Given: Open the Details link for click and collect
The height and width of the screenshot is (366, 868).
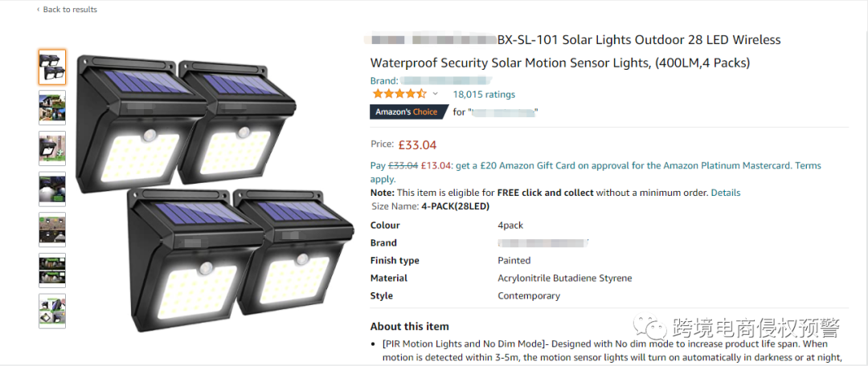Looking at the screenshot, I should (725, 193).
